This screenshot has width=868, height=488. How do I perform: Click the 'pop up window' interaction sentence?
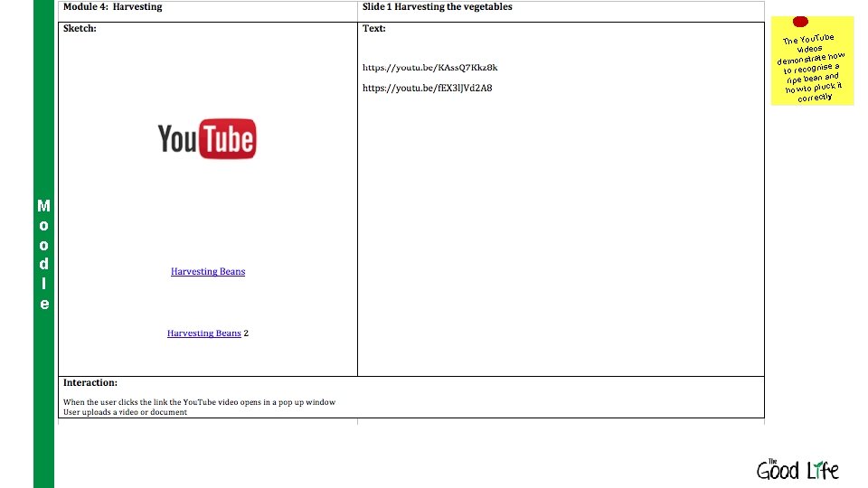point(199,402)
